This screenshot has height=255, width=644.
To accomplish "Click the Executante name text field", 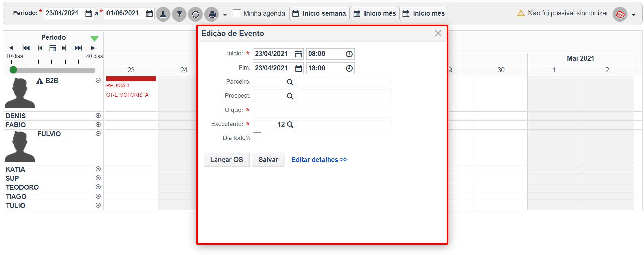I will pyautogui.click(x=345, y=125).
